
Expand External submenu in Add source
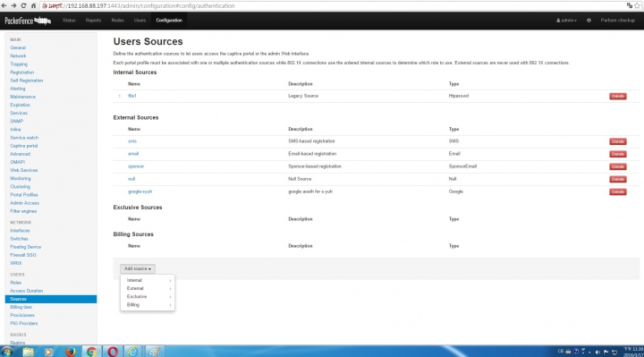[x=148, y=288]
